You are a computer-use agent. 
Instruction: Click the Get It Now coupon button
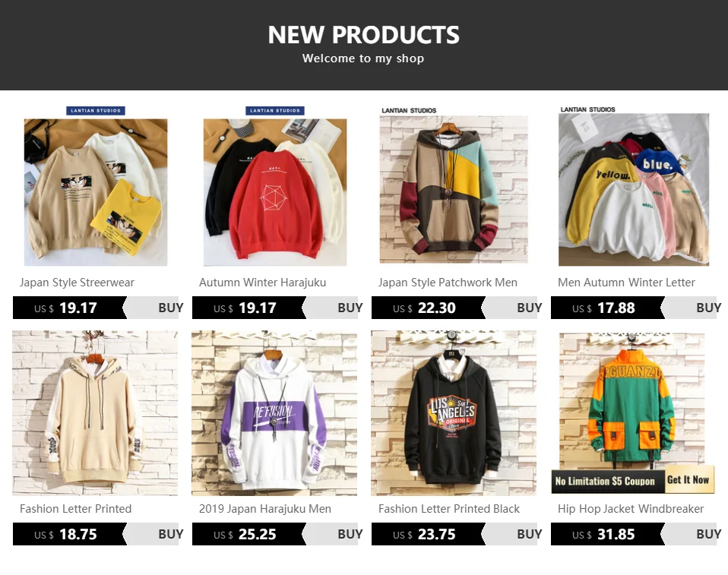(688, 480)
